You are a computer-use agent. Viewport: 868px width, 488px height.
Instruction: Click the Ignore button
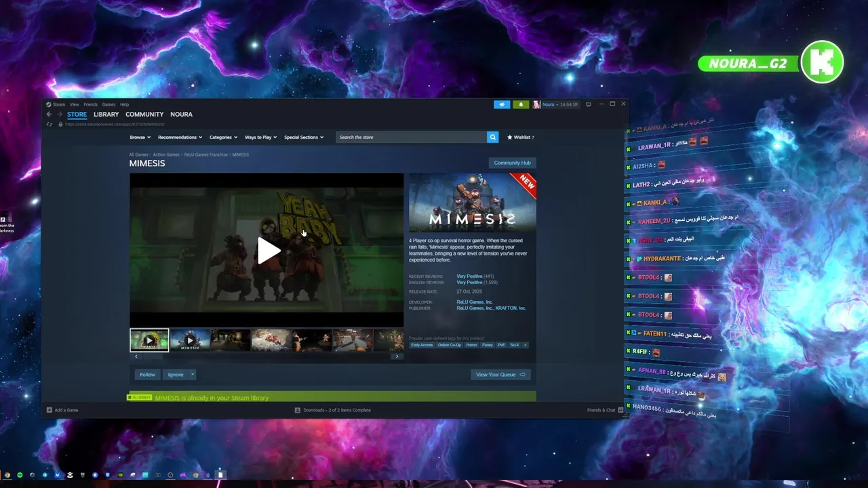point(176,374)
